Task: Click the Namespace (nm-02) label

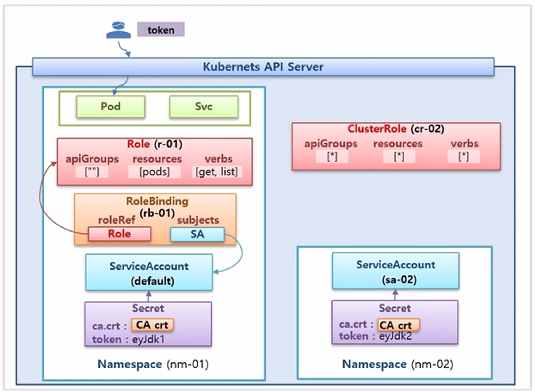Action: pyautogui.click(x=398, y=364)
